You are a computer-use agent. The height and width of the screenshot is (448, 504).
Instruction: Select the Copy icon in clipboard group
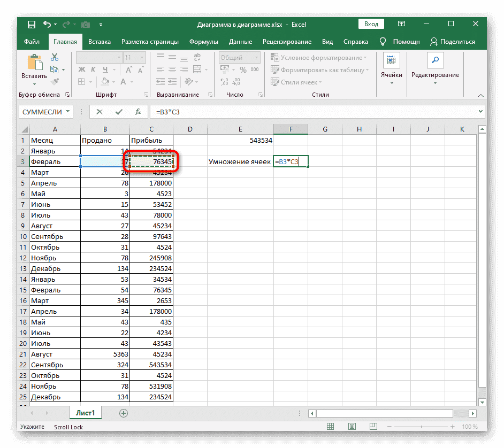pos(54,68)
